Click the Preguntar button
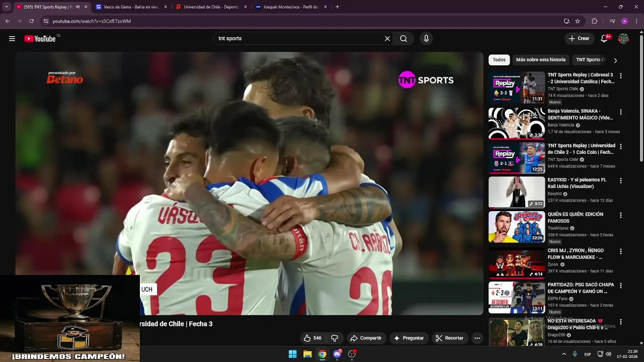 [409, 338]
